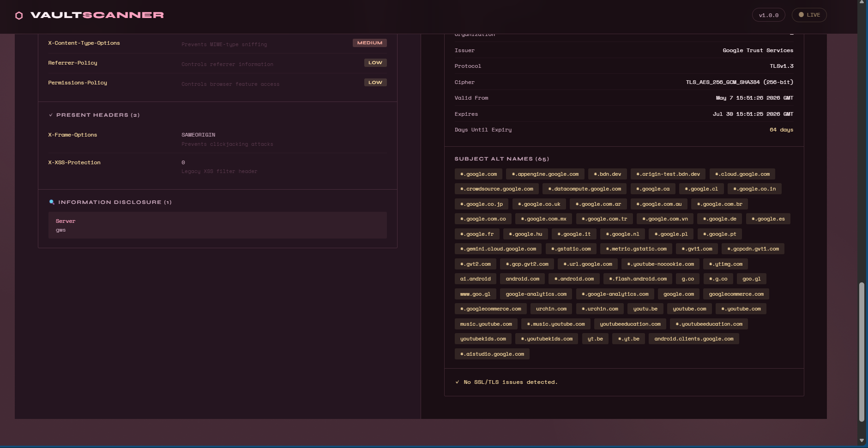
Task: Click the *.flash.android.com chip
Action: click(638, 279)
